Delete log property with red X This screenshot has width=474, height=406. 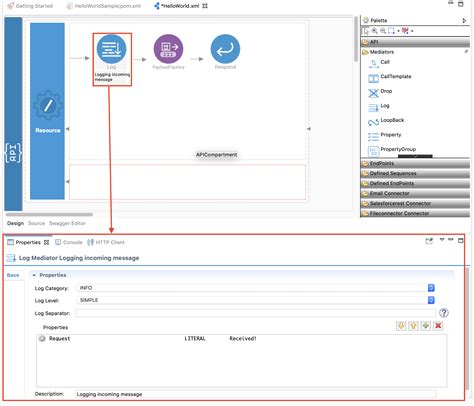click(x=438, y=326)
